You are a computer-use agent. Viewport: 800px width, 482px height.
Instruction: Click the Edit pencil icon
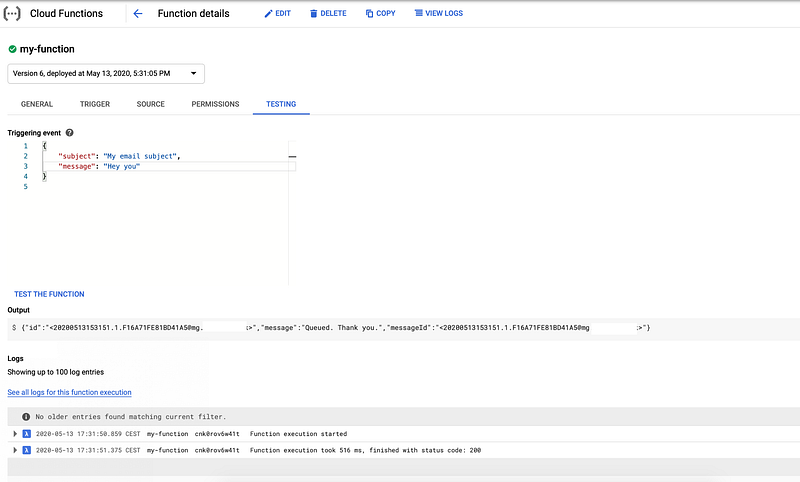click(268, 14)
